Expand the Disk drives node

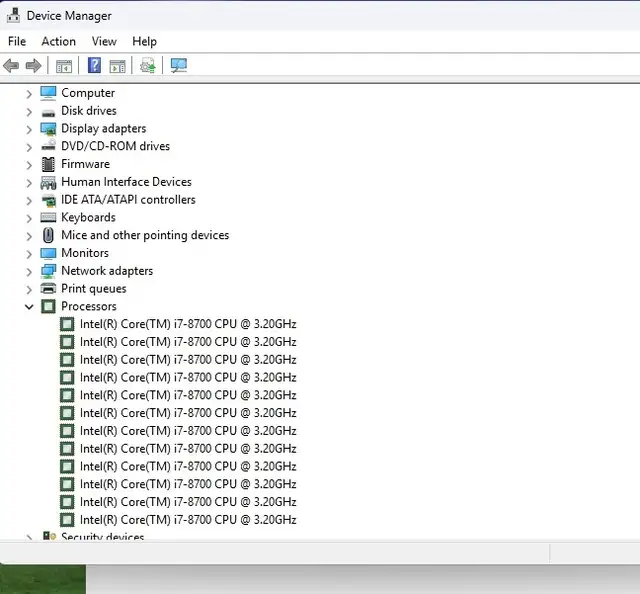tap(29, 112)
